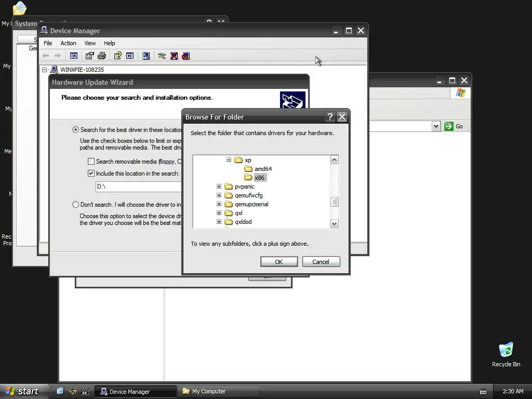Toggle the console tree pane toolbar icon
This screenshot has height=399, width=532.
coord(74,56)
